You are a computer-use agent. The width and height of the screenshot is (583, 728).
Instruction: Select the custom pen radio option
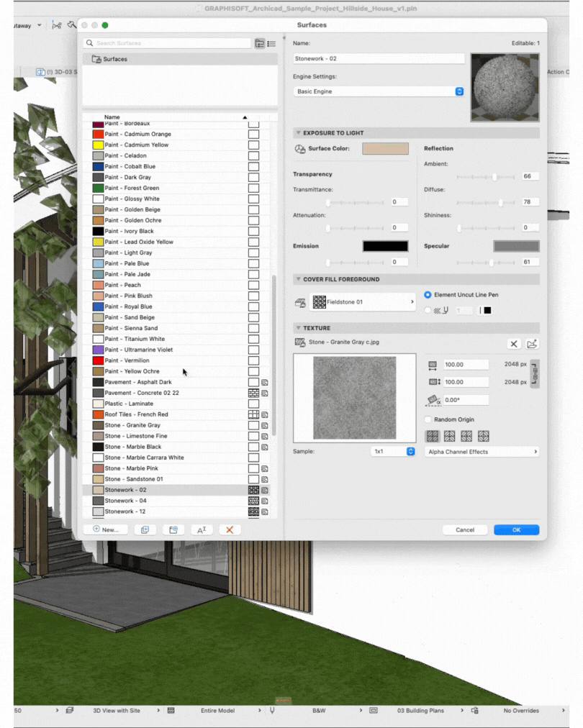click(428, 310)
